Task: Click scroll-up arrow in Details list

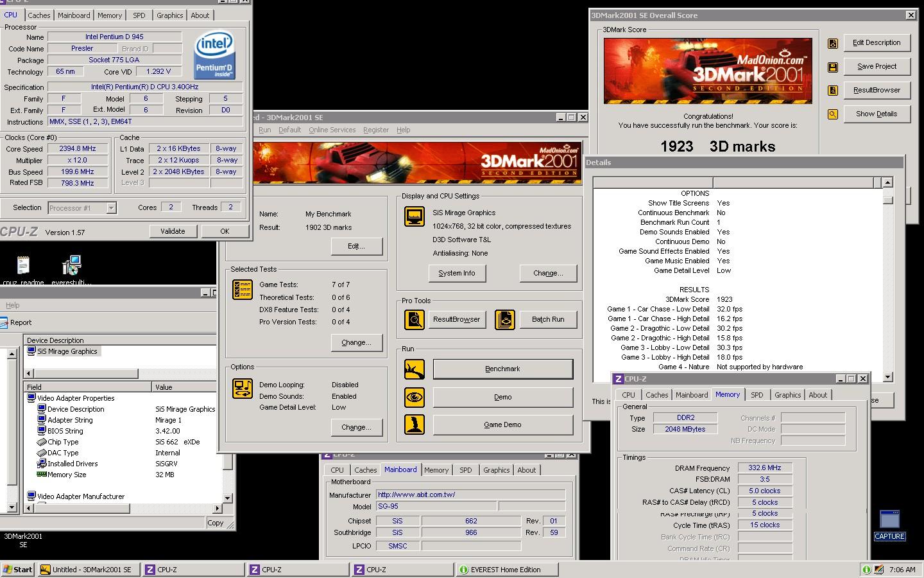Action: pyautogui.click(x=887, y=182)
